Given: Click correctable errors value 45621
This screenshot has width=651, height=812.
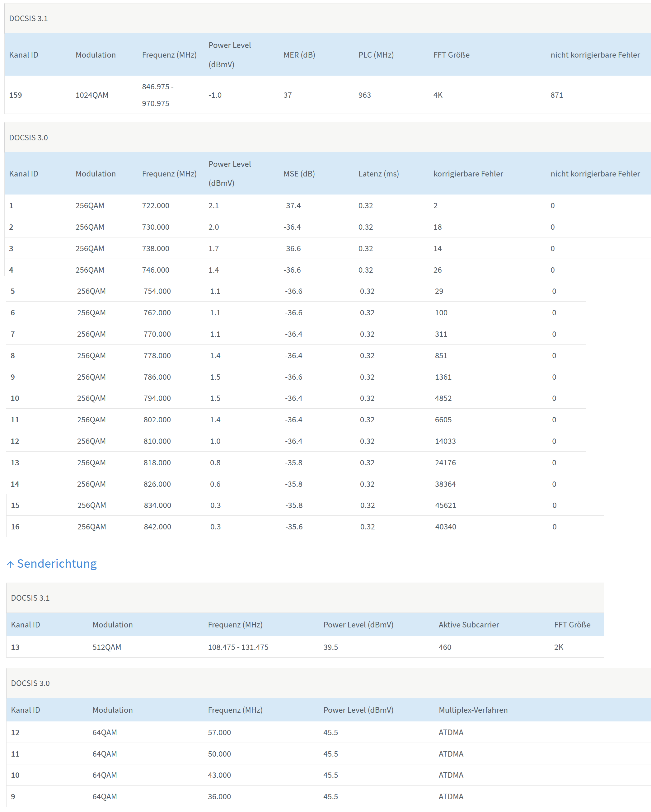Looking at the screenshot, I should click(x=445, y=505).
